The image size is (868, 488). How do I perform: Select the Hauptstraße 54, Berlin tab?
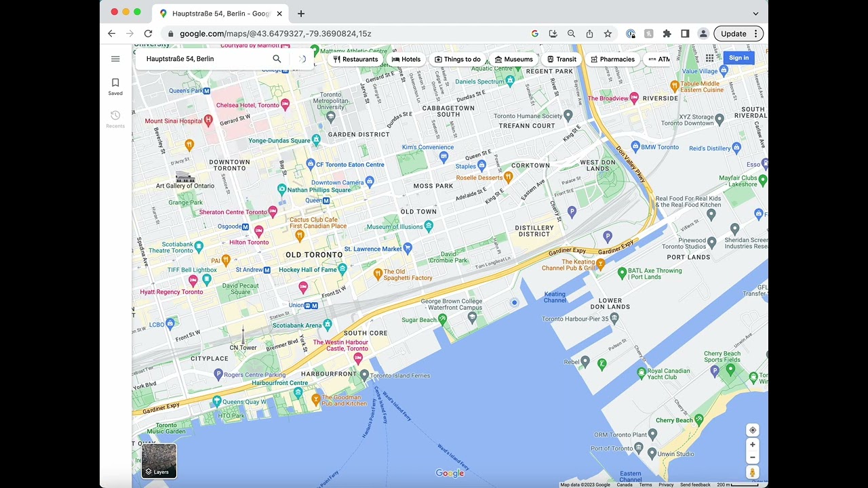tap(218, 14)
